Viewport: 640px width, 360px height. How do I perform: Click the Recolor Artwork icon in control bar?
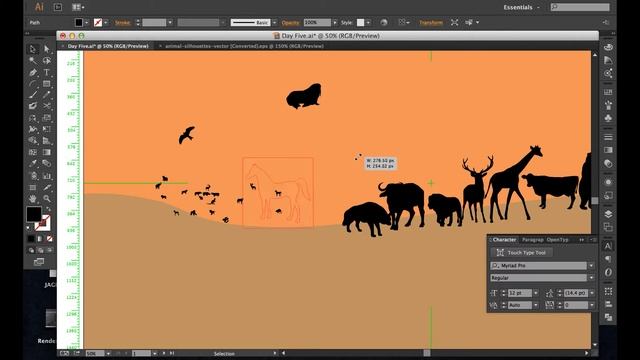click(x=384, y=22)
